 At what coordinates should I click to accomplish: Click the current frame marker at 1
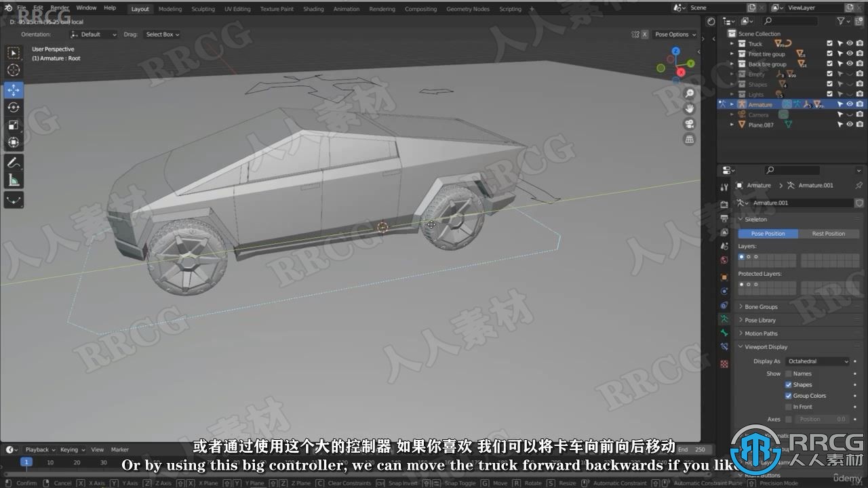pos(26,462)
